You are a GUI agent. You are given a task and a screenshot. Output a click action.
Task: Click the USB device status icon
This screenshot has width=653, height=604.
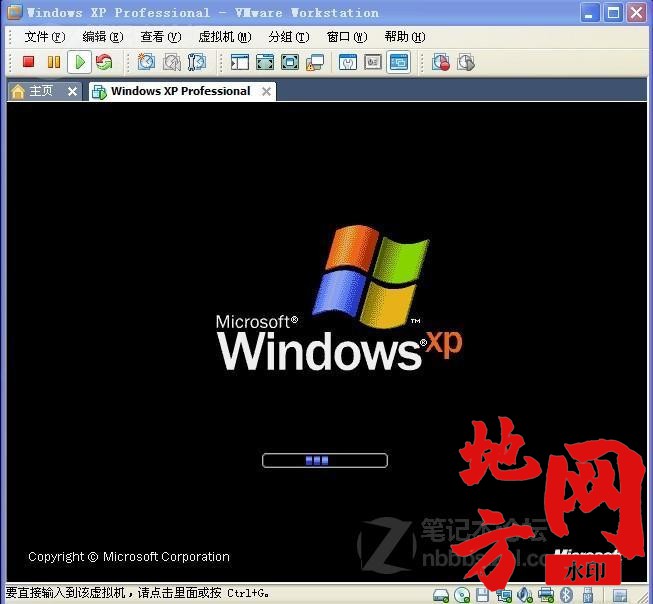588,595
